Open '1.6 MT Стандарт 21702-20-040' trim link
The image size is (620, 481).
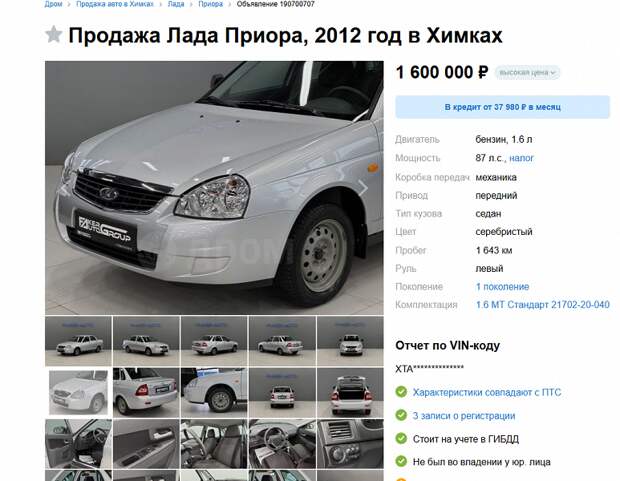click(542, 305)
